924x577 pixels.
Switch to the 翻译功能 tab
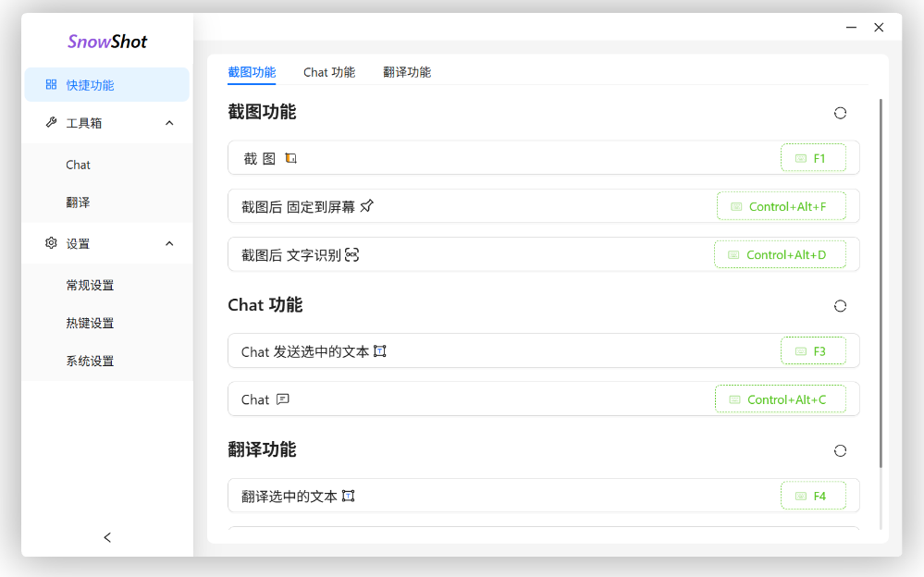407,72
